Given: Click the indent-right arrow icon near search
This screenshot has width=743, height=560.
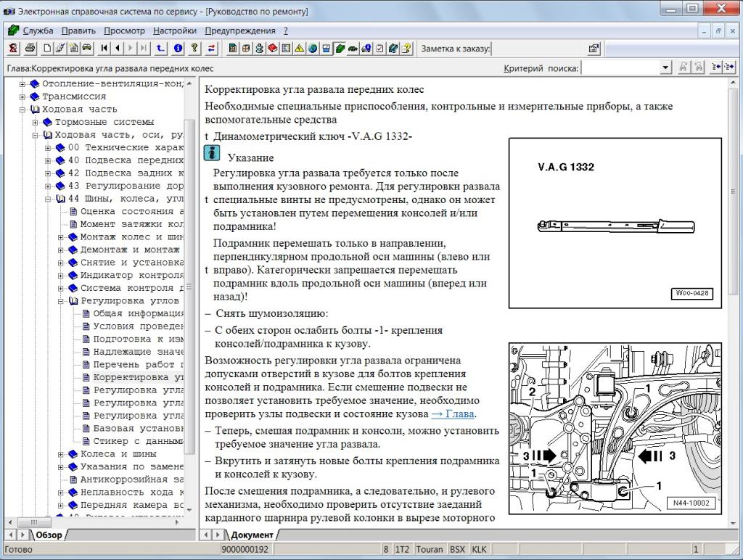Looking at the screenshot, I should click(728, 67).
